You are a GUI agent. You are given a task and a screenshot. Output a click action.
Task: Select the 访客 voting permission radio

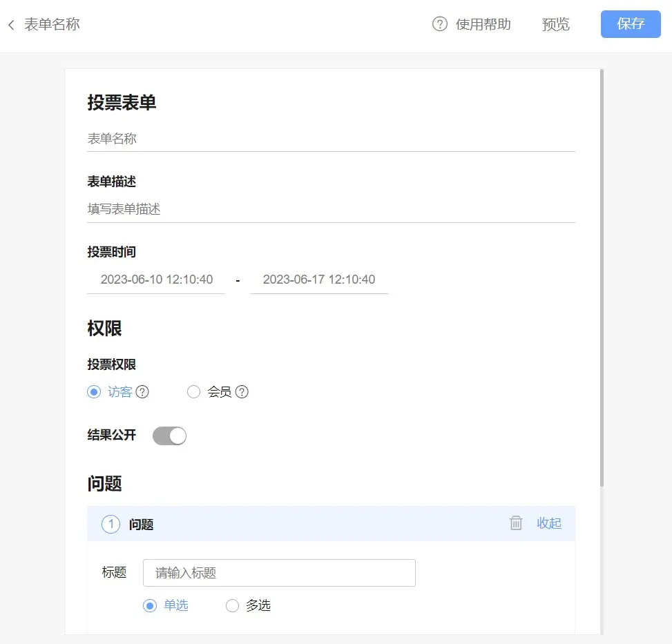pos(94,392)
